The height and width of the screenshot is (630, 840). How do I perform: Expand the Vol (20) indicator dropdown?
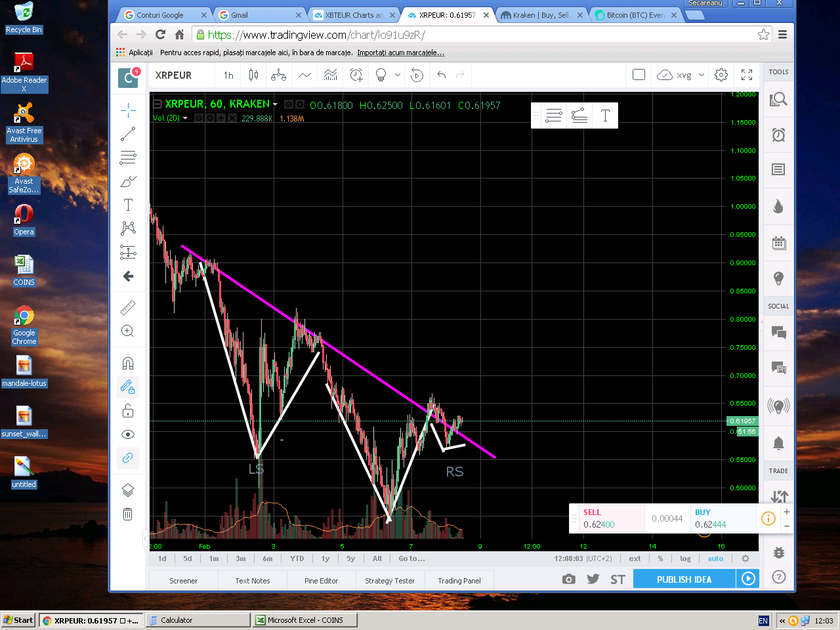[185, 118]
